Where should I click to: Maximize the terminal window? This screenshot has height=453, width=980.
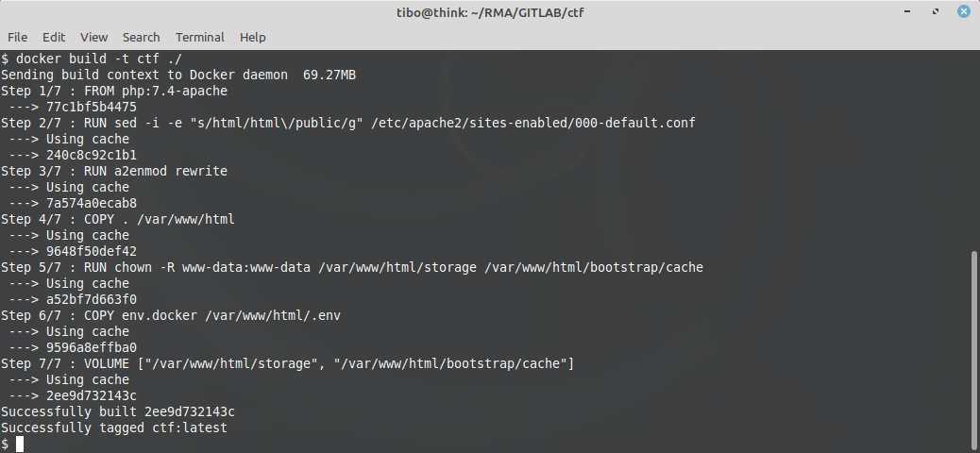pos(936,12)
